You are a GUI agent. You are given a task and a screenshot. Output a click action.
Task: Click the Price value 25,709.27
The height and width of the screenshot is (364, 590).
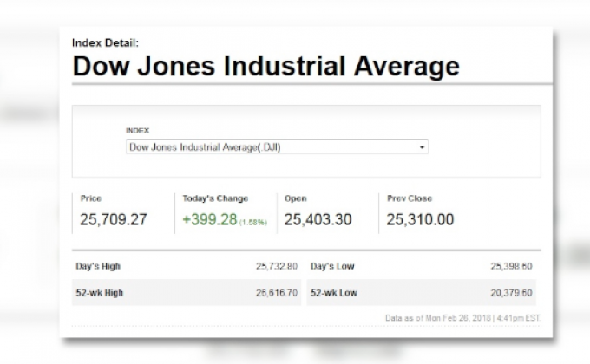[114, 219]
